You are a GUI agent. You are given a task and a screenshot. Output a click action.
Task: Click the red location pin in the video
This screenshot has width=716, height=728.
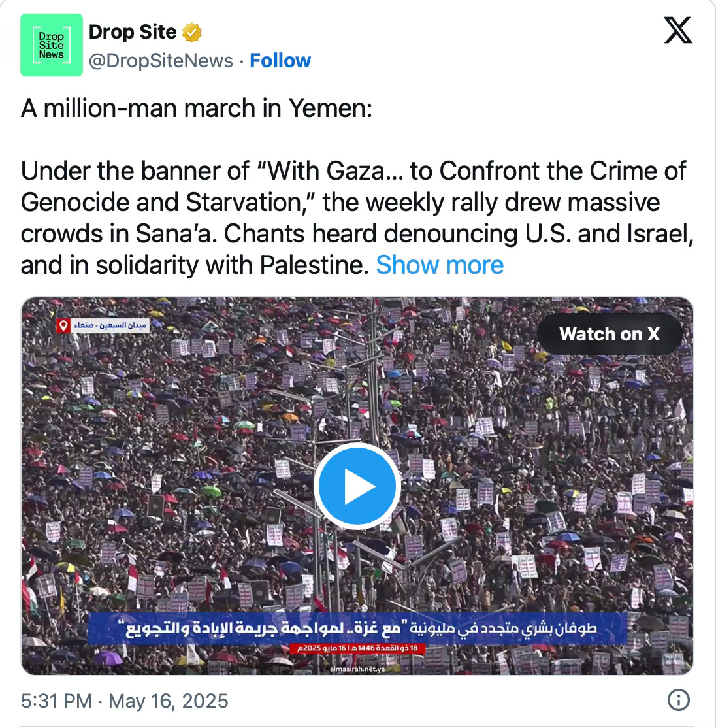click(63, 325)
